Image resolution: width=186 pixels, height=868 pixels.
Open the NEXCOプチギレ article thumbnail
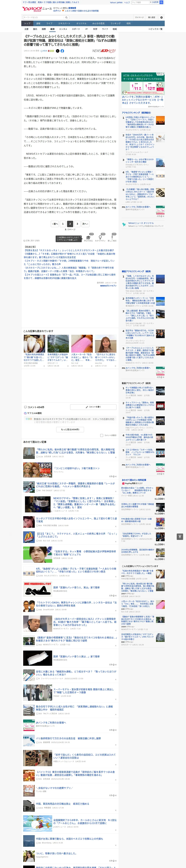pyautogui.click(x=38, y=504)
